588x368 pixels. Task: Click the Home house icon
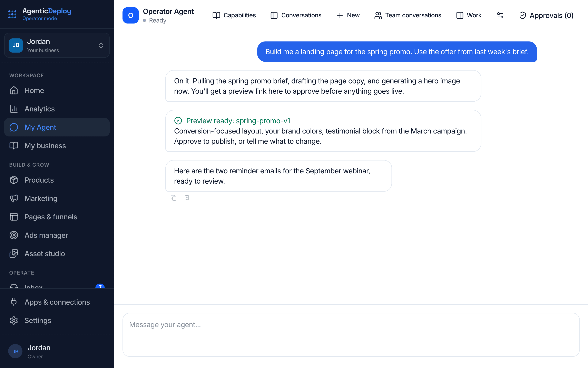point(14,91)
